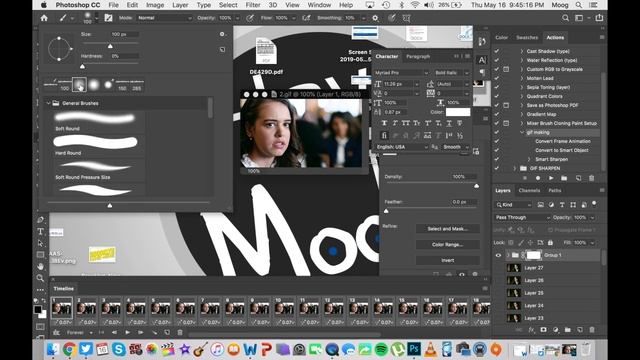Go to the previous frame in Timeline
Viewport: 640px width, 360px height.
click(x=115, y=333)
